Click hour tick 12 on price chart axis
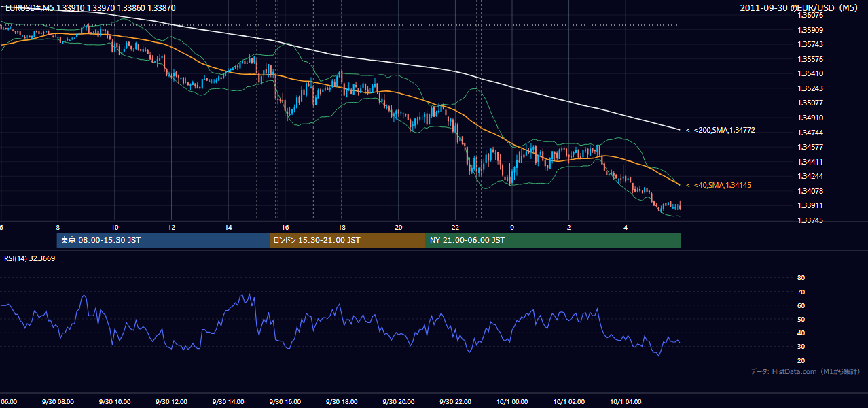This screenshot has height=408, width=868. pyautogui.click(x=171, y=228)
